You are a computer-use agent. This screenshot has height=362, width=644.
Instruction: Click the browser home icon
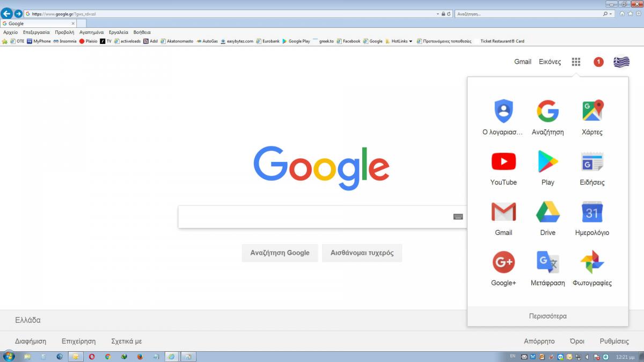click(622, 14)
